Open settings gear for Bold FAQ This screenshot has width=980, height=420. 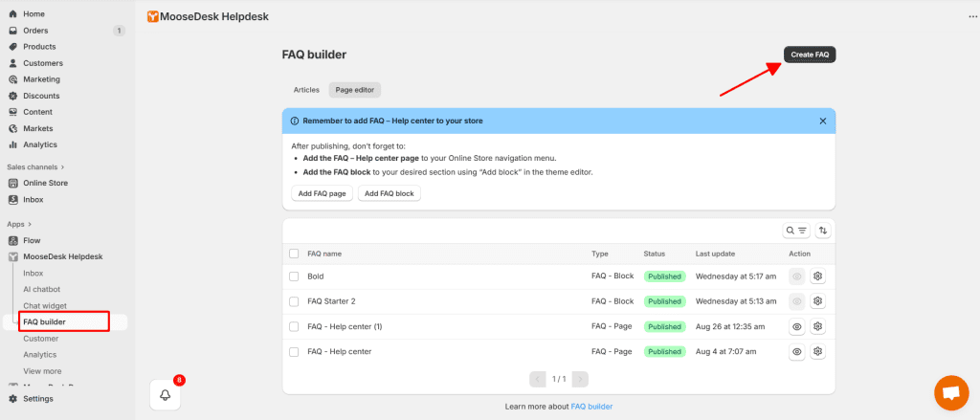(x=817, y=276)
